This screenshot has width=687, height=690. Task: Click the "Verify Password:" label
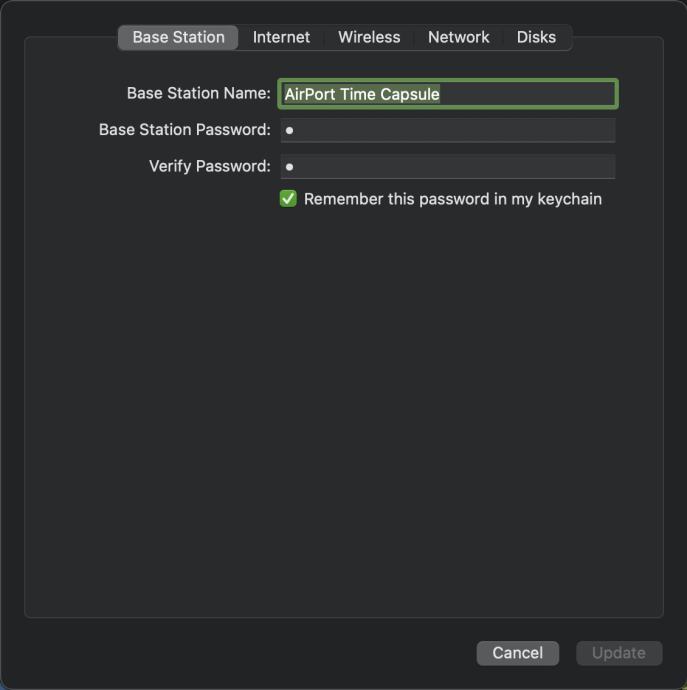[209, 166]
